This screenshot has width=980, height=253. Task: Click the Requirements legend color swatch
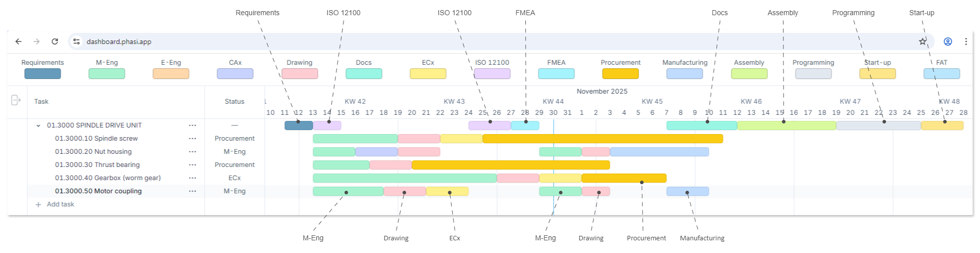(42, 74)
